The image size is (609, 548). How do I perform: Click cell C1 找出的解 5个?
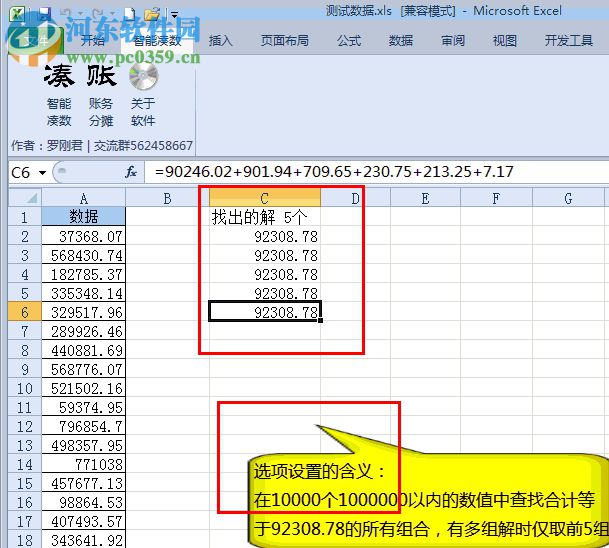coord(265,217)
